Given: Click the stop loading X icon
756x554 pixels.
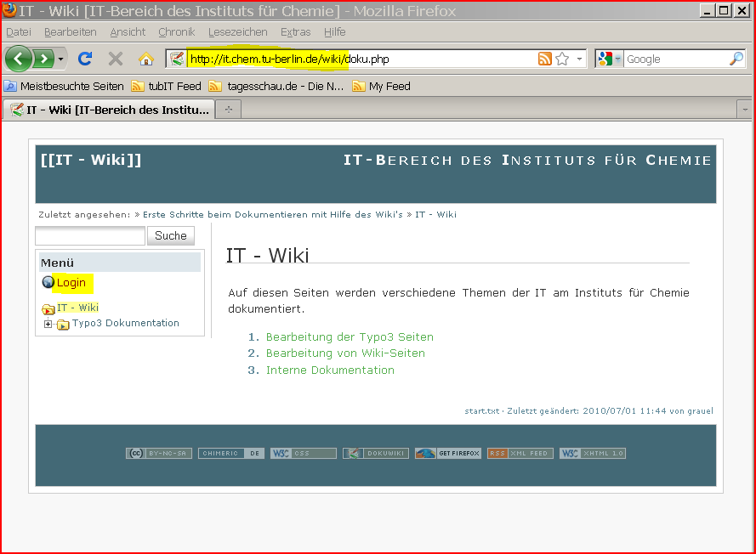Looking at the screenshot, I should [x=116, y=59].
